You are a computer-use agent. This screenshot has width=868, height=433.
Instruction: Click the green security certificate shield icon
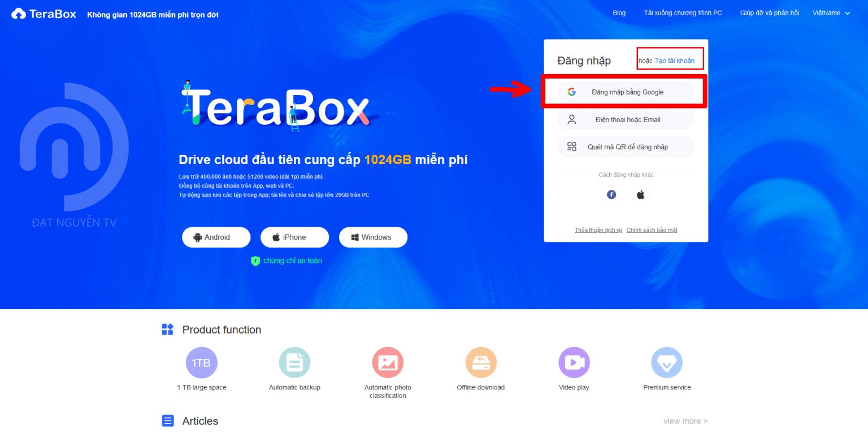pos(255,261)
